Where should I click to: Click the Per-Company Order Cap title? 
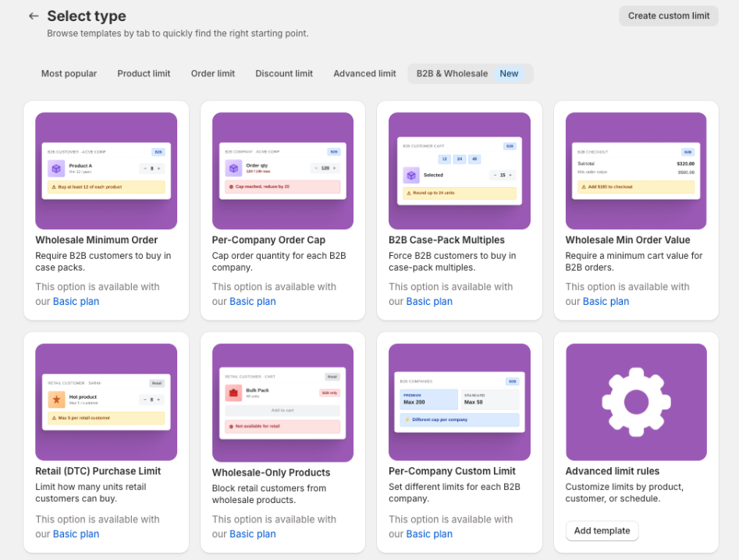[268, 239]
